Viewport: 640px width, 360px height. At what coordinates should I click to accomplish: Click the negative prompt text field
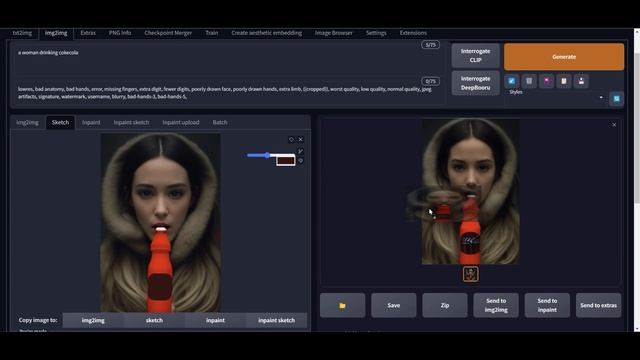tap(229, 93)
